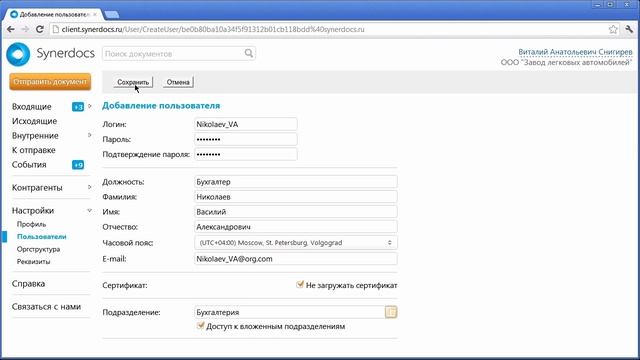Click the organization name ООО Завод легковых автомобилей

(x=567, y=62)
